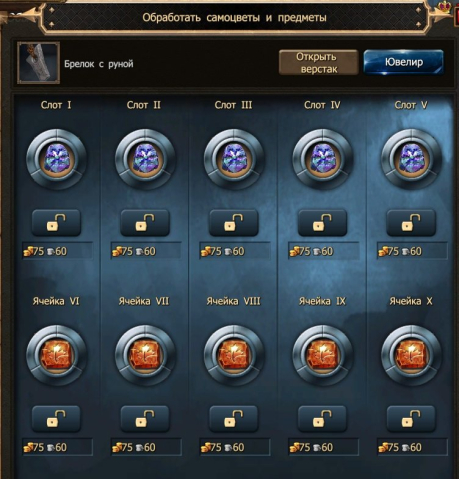
Task: Click the Ювелир button
Action: click(404, 62)
